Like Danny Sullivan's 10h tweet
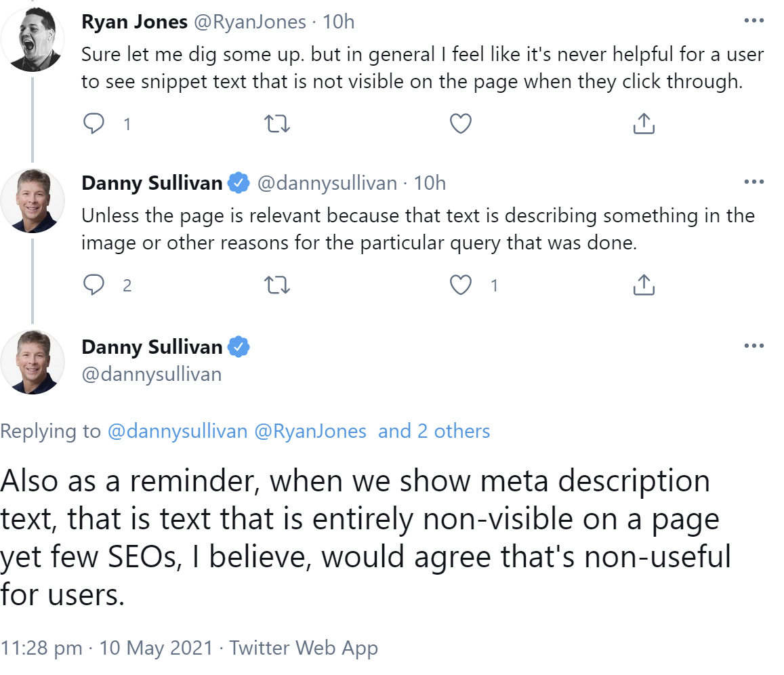 point(461,285)
